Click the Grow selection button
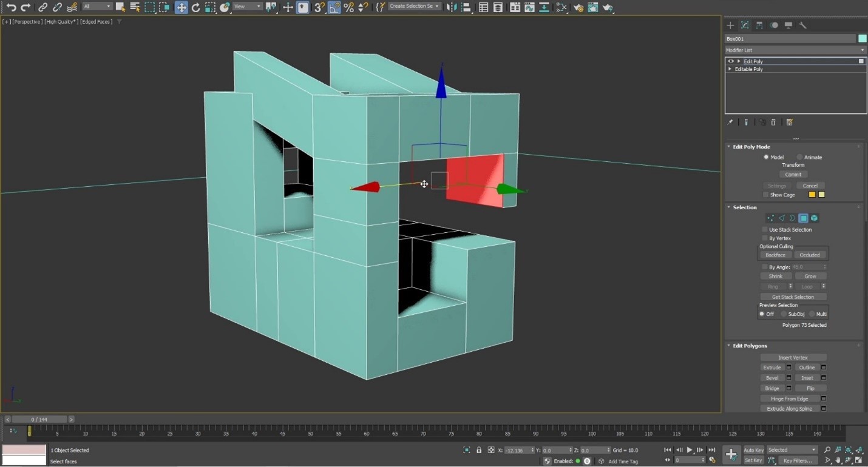The image size is (868, 467). [810, 276]
